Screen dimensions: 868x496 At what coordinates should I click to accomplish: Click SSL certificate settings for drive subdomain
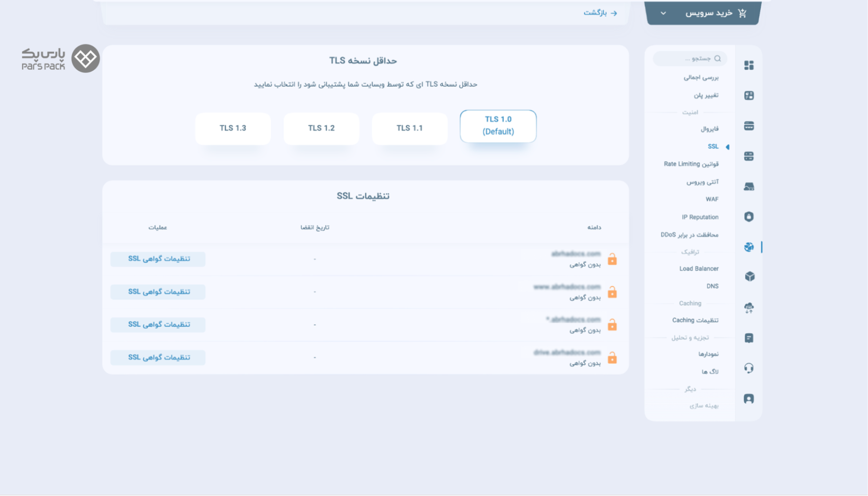click(158, 357)
